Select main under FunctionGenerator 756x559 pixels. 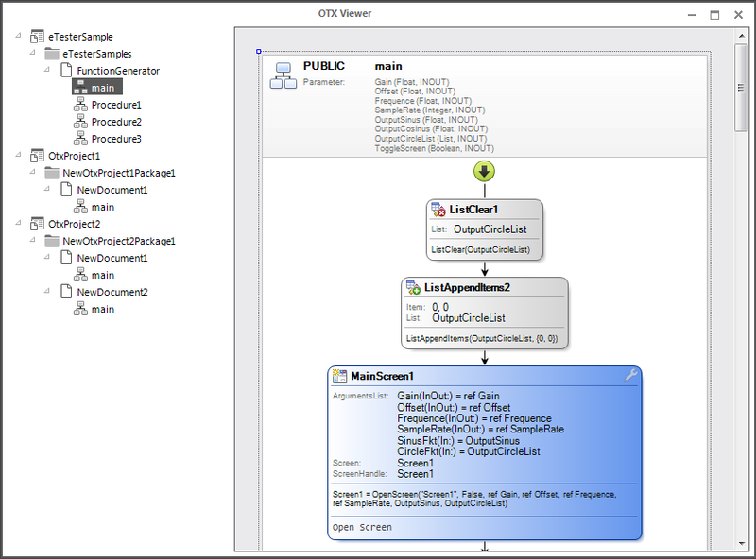click(97, 87)
